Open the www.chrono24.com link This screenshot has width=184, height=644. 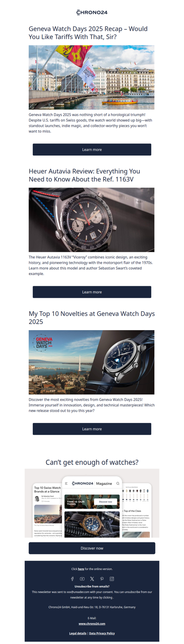click(92, 624)
